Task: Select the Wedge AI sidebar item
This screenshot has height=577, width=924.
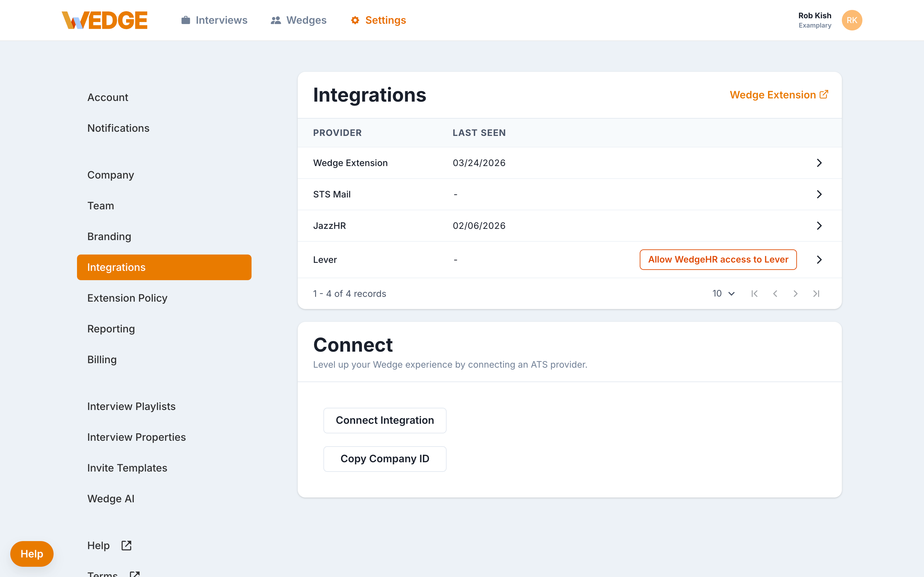Action: tap(111, 498)
